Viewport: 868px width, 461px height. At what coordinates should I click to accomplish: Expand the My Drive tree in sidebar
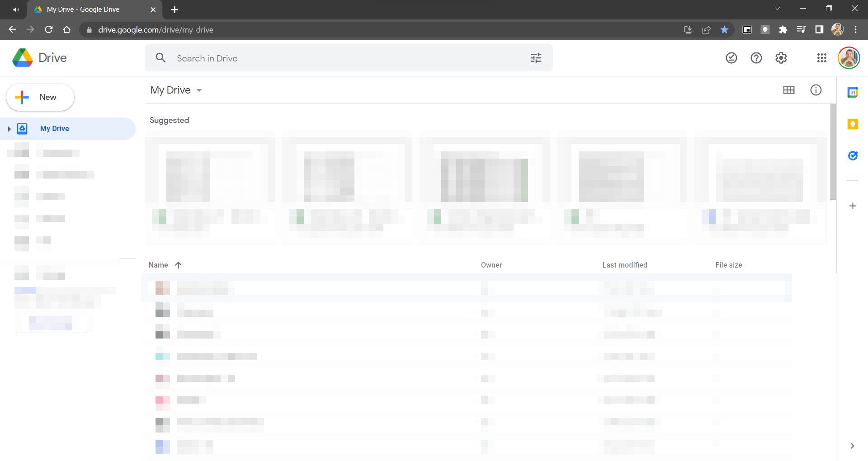(x=9, y=129)
